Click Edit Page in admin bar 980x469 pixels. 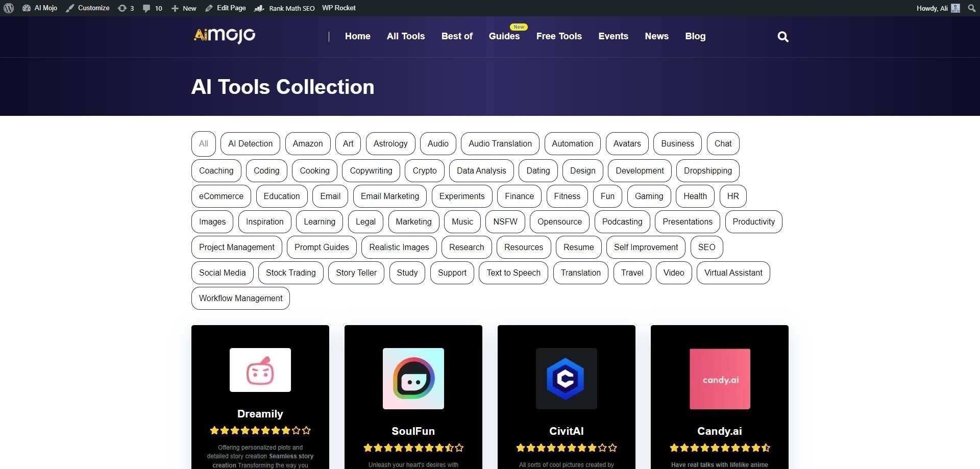pos(226,8)
